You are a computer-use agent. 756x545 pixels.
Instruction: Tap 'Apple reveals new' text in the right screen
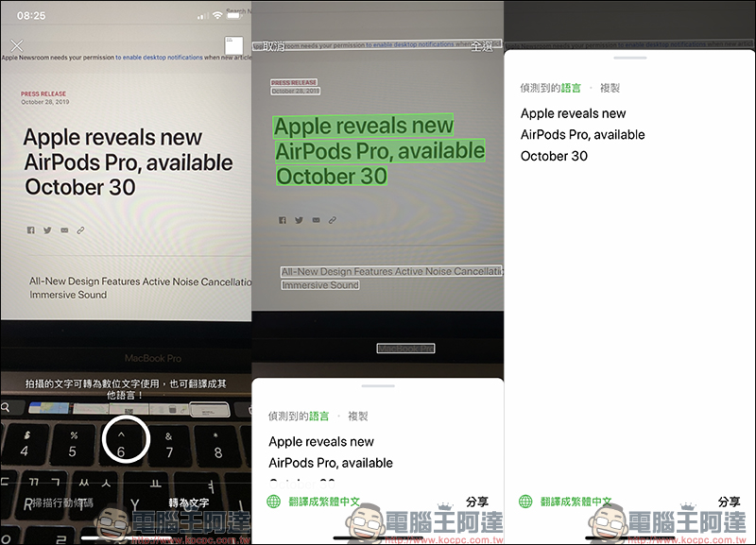574,113
